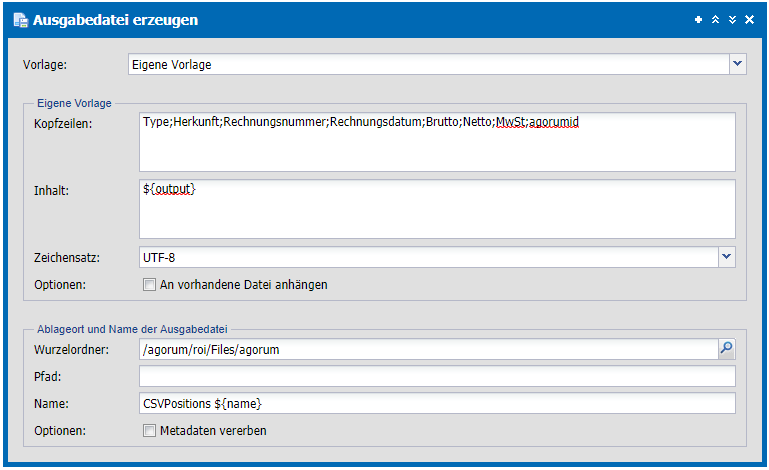Click the plus icon in the title bar
The width and height of the screenshot is (769, 470).
[x=698, y=20]
